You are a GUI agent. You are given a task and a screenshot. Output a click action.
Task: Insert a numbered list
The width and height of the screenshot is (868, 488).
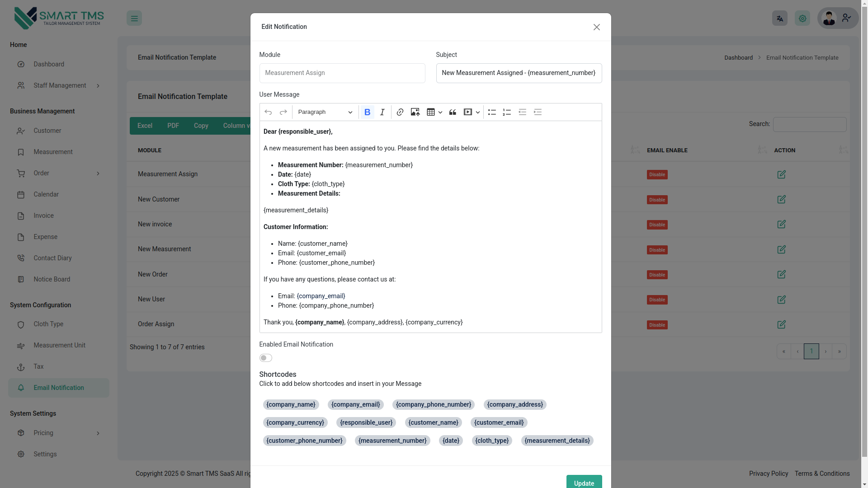point(507,112)
